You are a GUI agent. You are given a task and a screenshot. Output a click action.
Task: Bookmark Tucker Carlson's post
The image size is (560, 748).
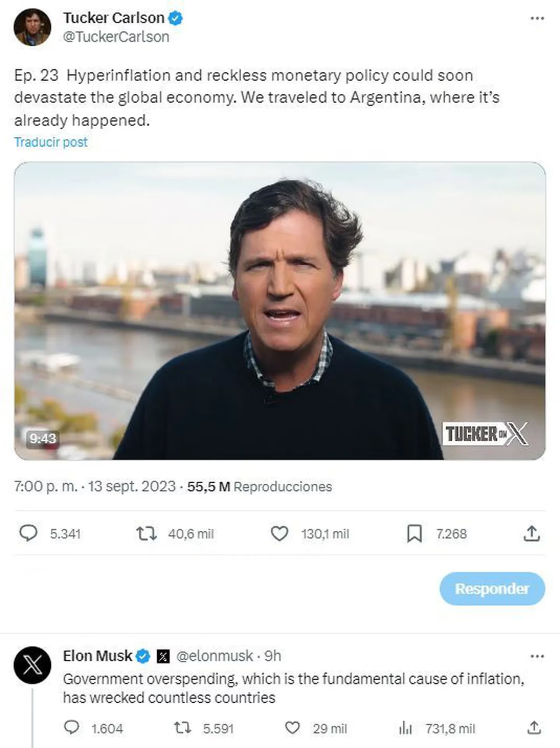click(414, 533)
